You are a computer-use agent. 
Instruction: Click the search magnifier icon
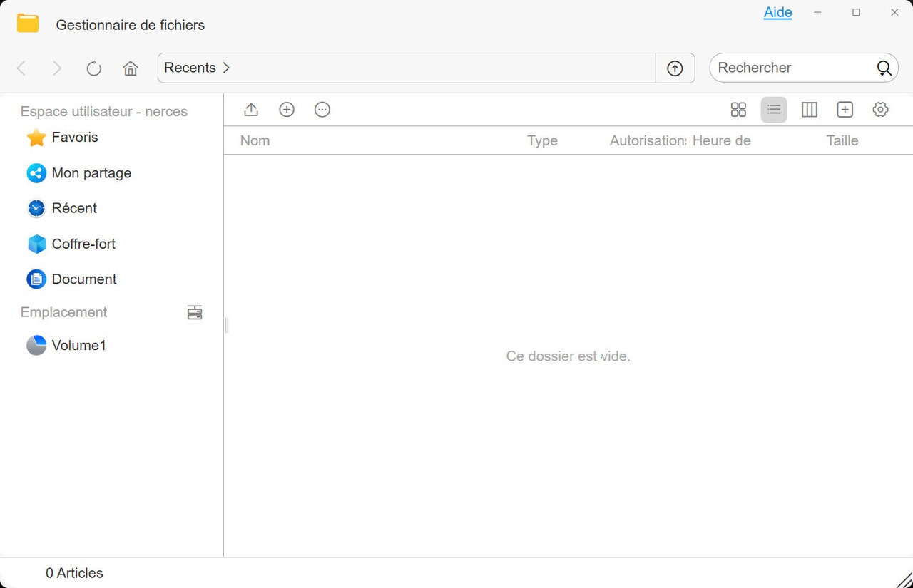884,68
